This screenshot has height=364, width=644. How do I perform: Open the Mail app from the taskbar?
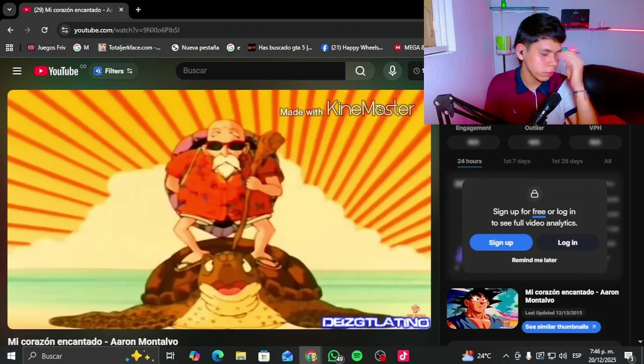[287, 356]
